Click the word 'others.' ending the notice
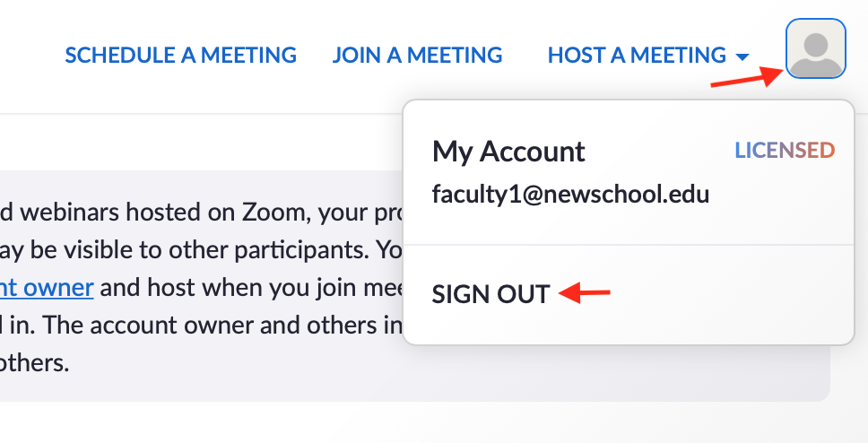This screenshot has height=443, width=868. tap(34, 363)
